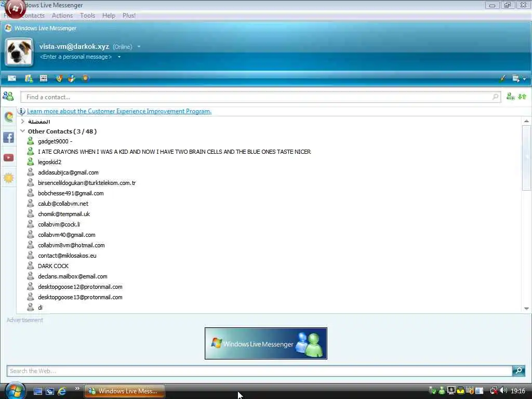Select birsencelildogukan@turktelekom.com.tr contact

pyautogui.click(x=87, y=183)
